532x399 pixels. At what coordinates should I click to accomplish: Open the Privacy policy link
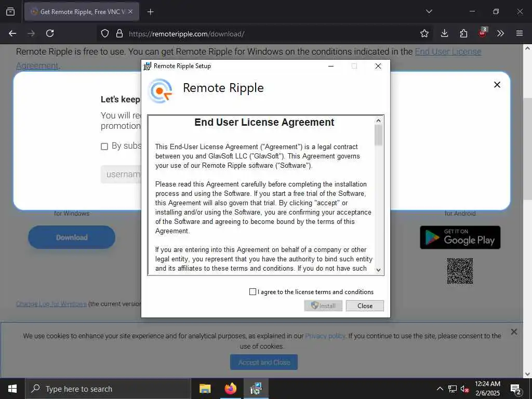pos(325,336)
